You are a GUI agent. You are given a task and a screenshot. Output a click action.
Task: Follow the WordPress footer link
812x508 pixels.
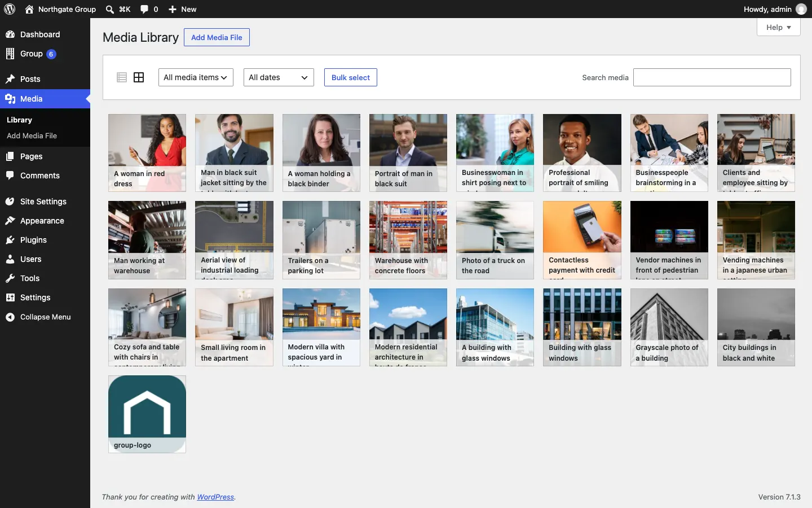(215, 497)
